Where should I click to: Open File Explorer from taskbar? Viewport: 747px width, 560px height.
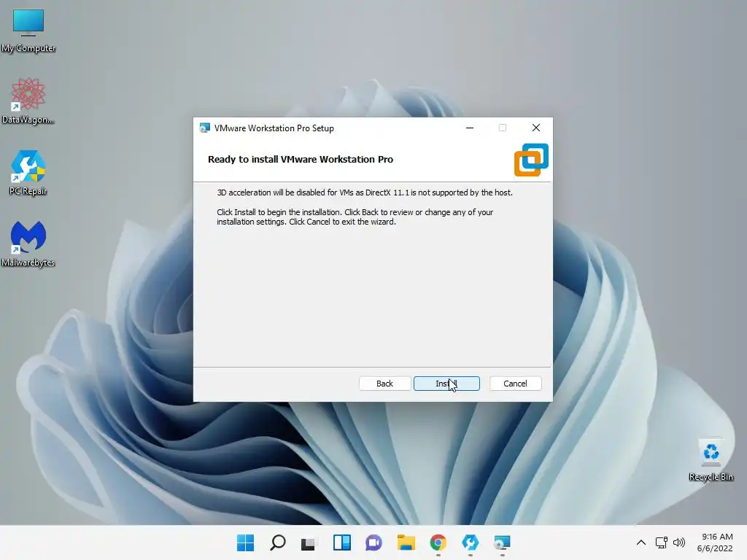(406, 542)
